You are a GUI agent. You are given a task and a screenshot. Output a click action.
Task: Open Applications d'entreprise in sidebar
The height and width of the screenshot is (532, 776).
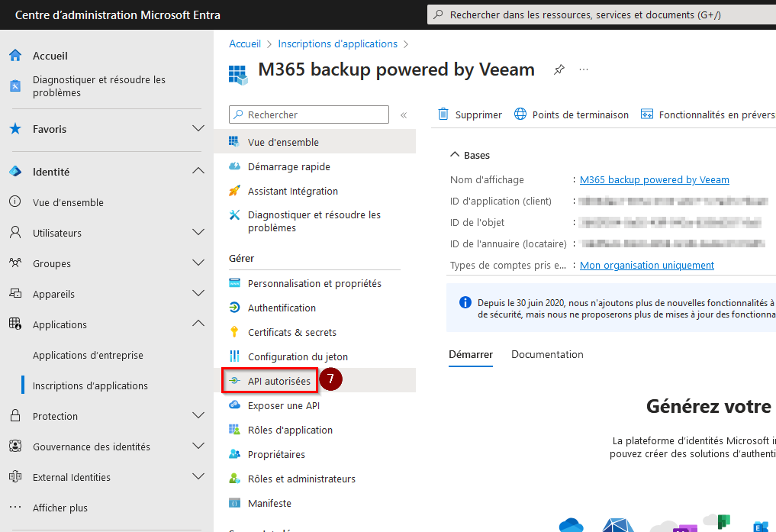(88, 355)
